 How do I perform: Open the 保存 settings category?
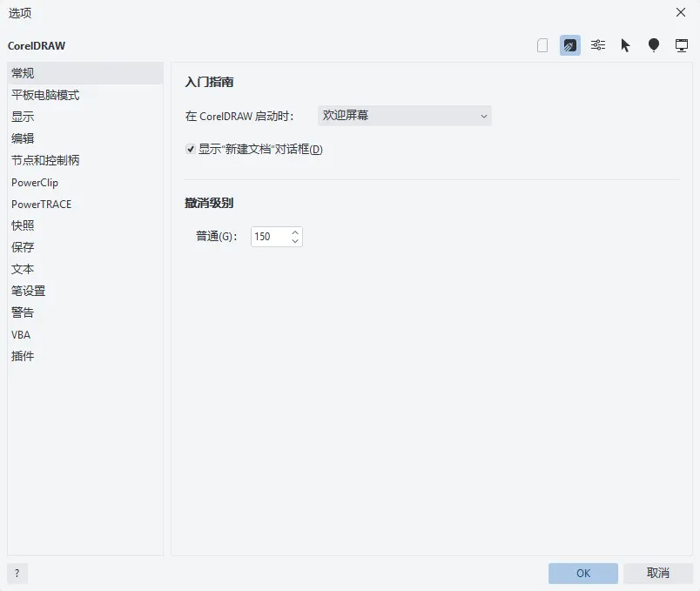point(85,247)
